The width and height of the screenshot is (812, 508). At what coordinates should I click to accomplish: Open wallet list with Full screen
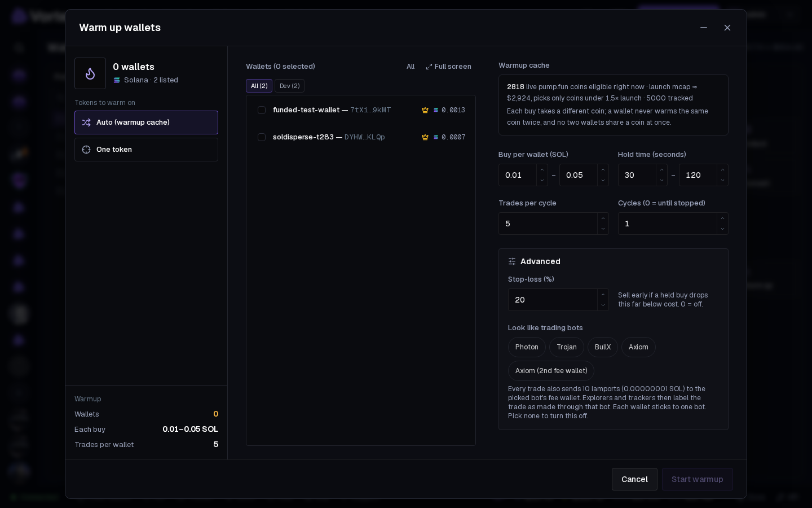[x=448, y=67]
